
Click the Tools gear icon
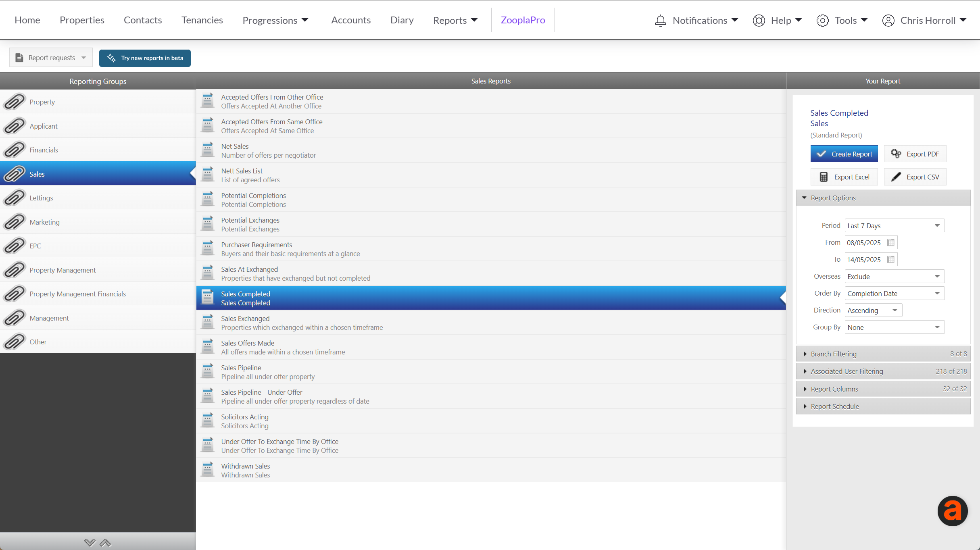click(x=822, y=20)
